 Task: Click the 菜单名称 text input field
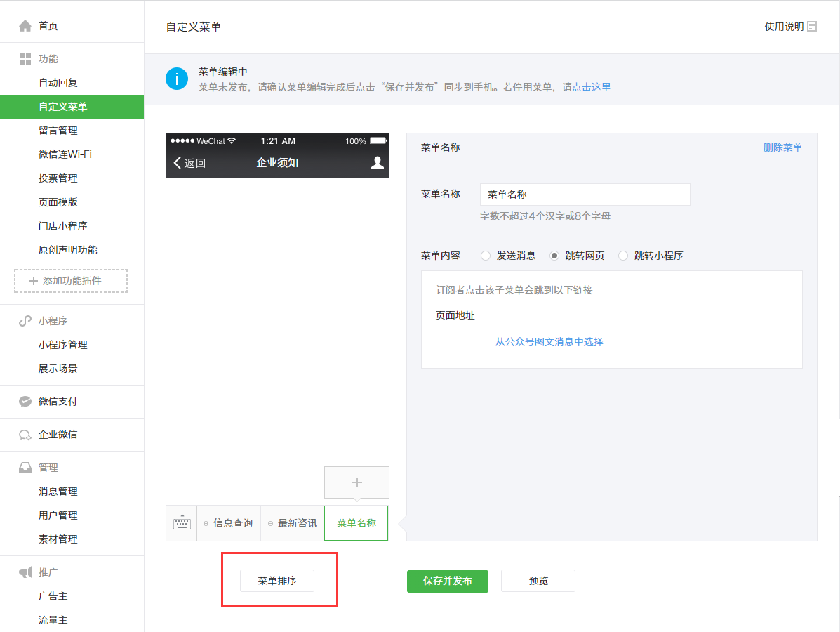(x=585, y=195)
